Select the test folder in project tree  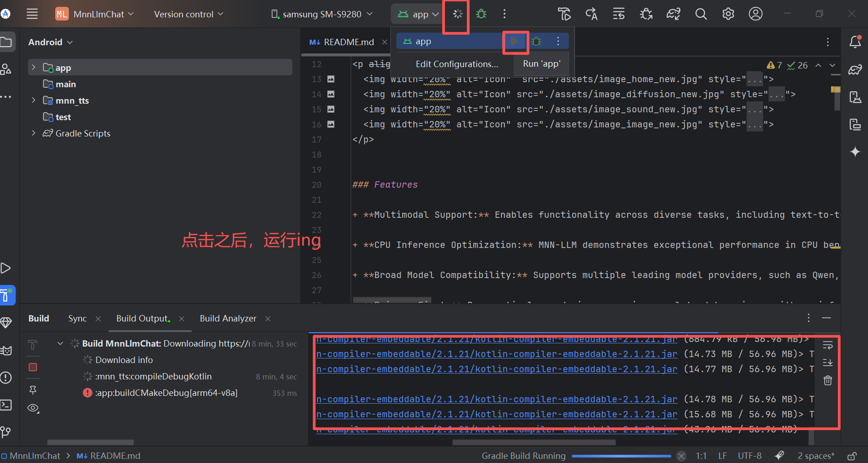coord(63,117)
